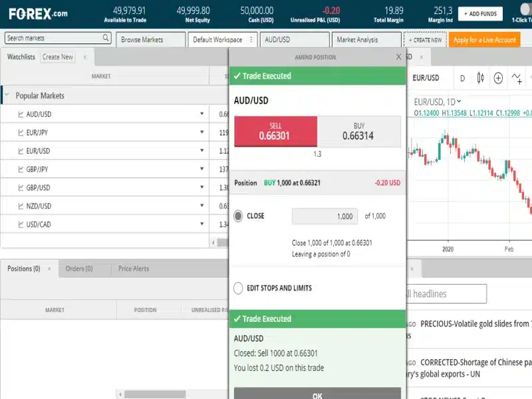Open chart icon for AUD/USD in watchlist
532x399 pixels.
[21, 114]
